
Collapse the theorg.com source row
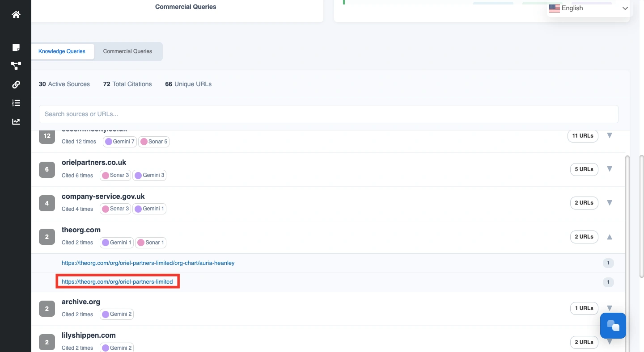(x=609, y=237)
